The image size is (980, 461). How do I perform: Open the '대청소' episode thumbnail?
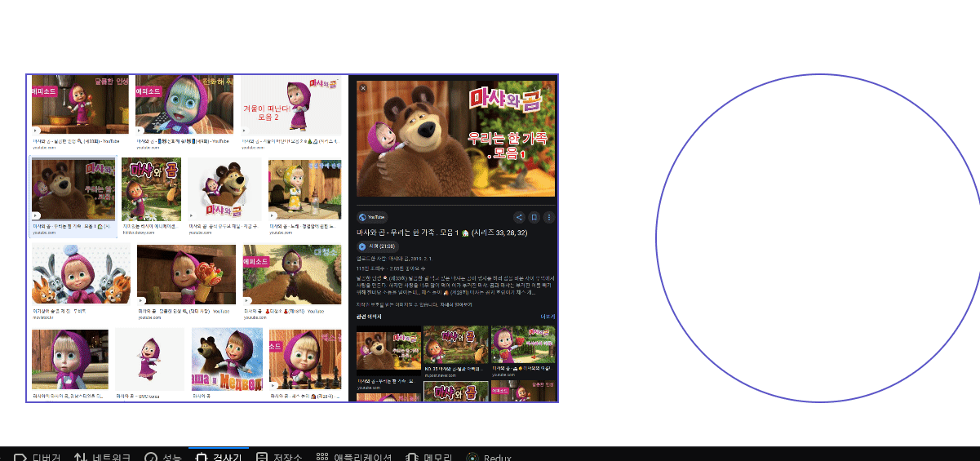tap(291, 274)
